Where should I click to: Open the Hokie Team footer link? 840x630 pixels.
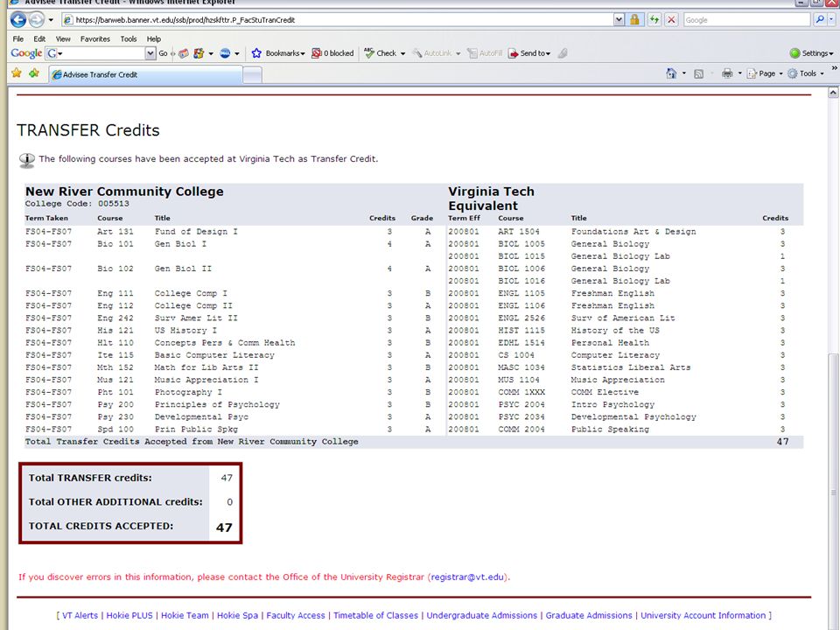coord(185,615)
